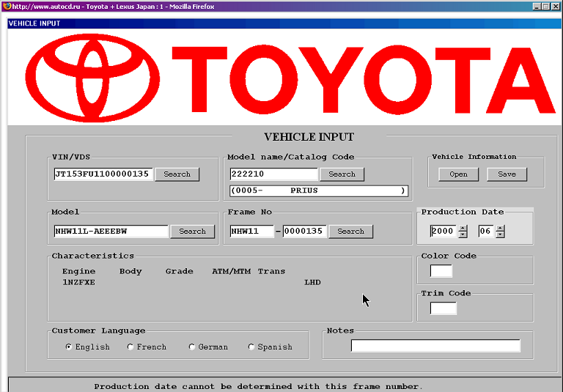Viewport: 563px width, 392px height.
Task: Click the Search button next to VIN/VDS
Action: pyautogui.click(x=177, y=174)
